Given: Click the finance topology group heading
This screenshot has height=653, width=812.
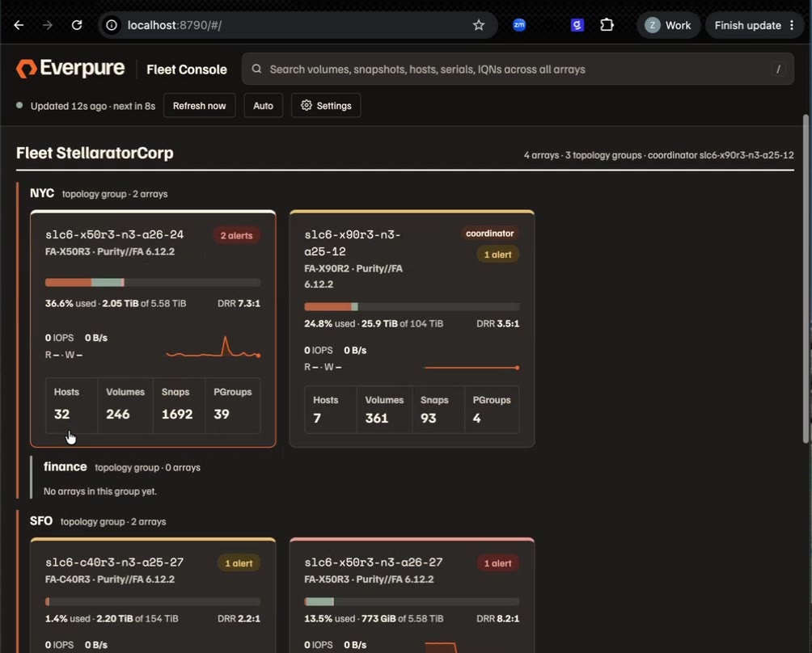Looking at the screenshot, I should (x=66, y=467).
